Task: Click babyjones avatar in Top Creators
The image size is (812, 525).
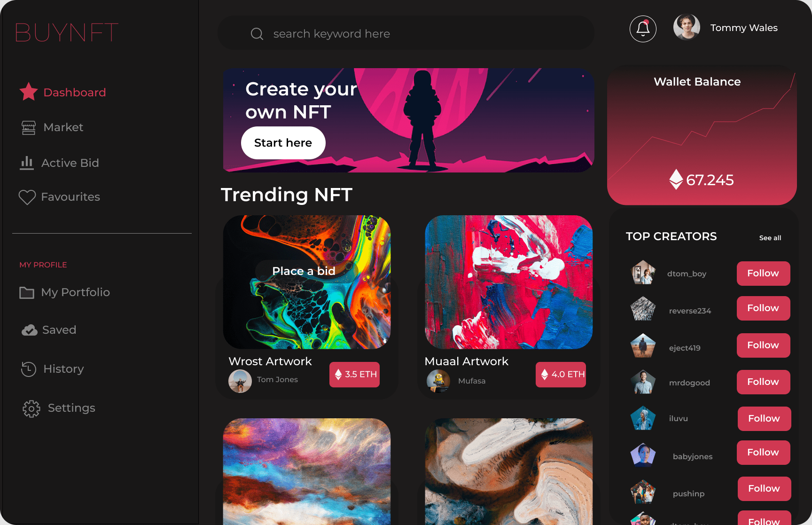Action: [643, 454]
